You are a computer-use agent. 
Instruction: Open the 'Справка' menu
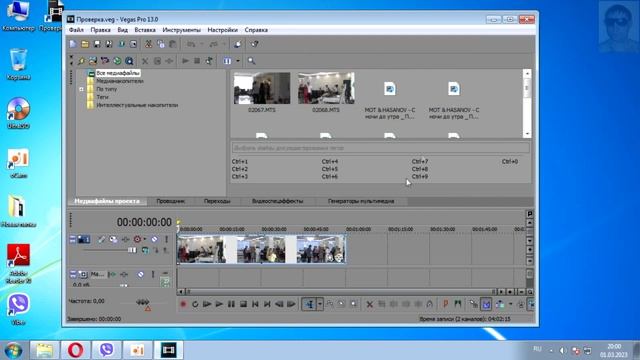[256, 30]
